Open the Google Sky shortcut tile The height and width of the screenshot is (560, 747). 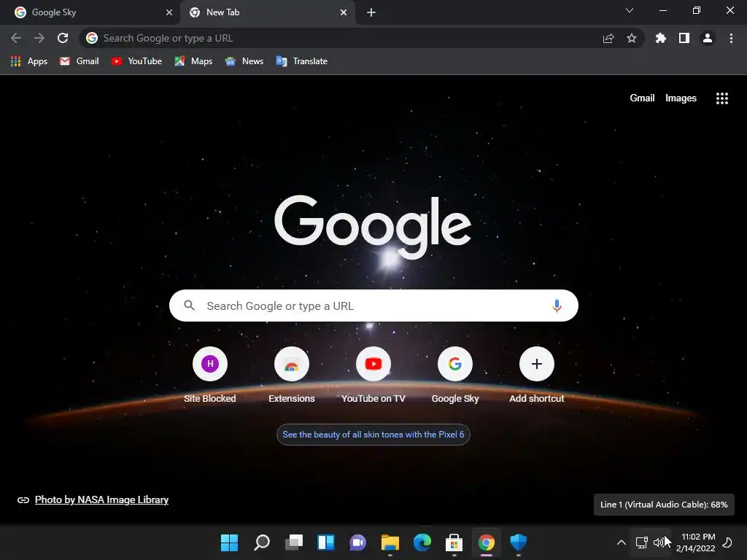pos(455,375)
